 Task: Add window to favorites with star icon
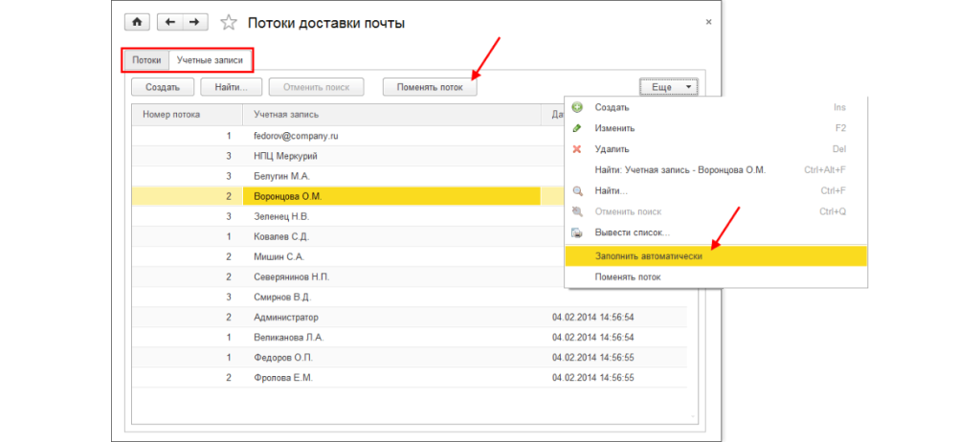[x=228, y=22]
